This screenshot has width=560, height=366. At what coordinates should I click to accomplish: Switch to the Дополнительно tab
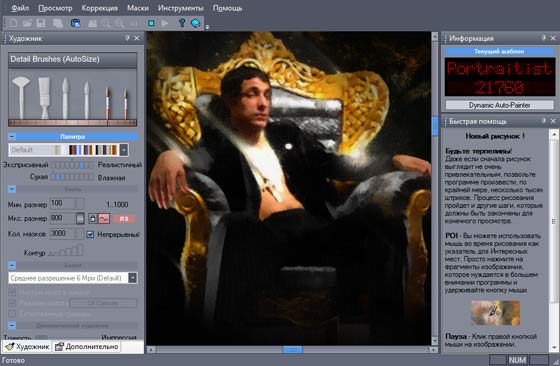pos(87,346)
